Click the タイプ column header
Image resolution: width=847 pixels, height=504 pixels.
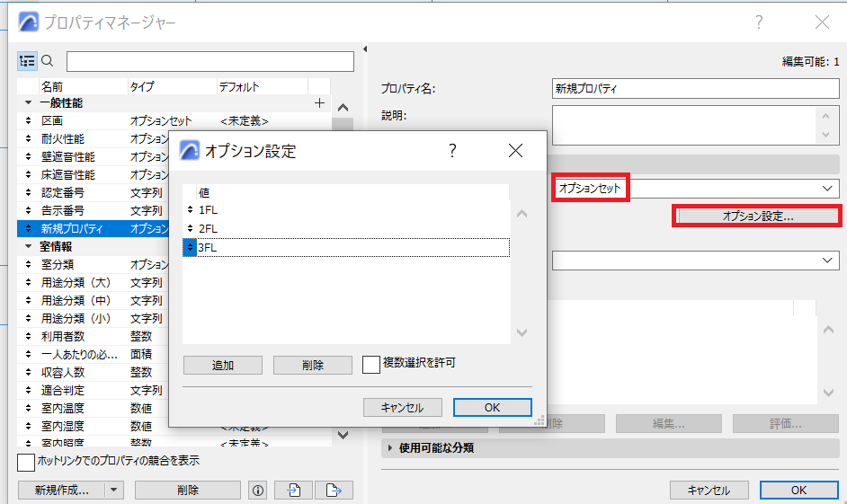click(172, 86)
